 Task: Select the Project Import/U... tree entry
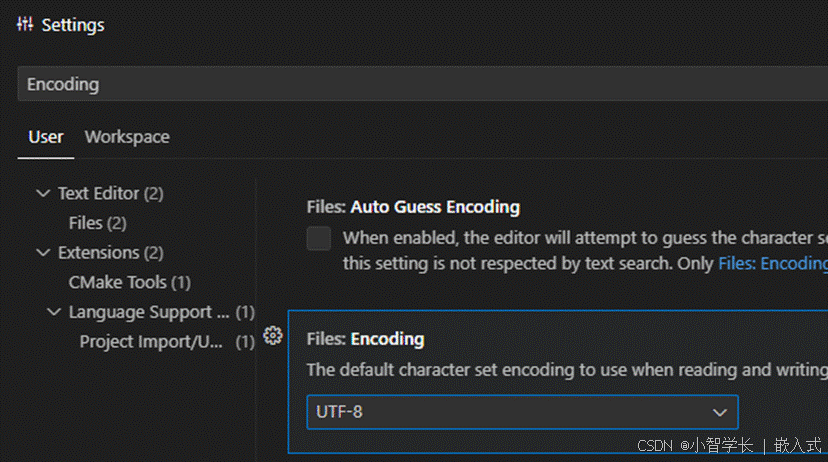pyautogui.click(x=151, y=342)
